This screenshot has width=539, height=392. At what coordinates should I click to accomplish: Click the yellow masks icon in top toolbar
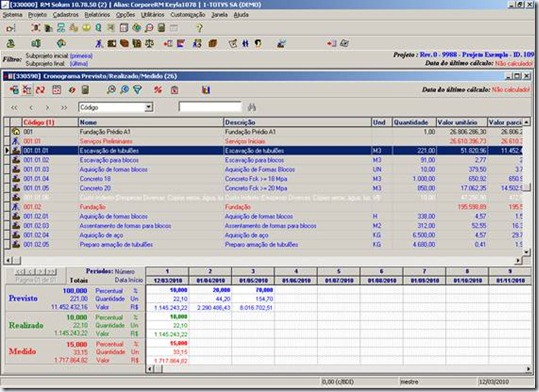86,28
